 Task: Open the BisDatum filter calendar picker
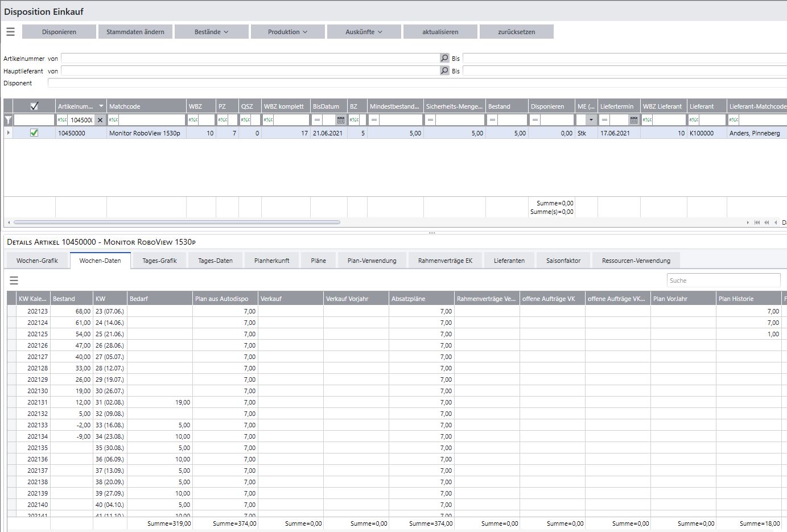341,120
